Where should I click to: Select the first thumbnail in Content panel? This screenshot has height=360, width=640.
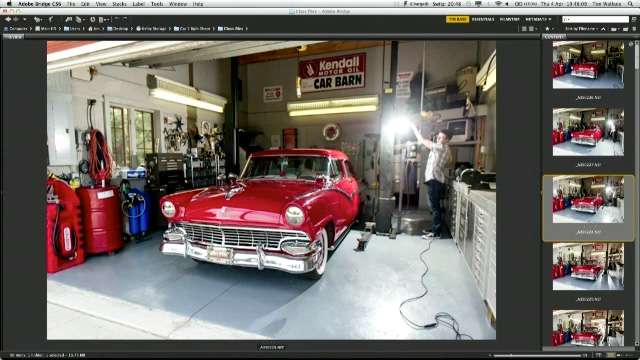(x=588, y=64)
